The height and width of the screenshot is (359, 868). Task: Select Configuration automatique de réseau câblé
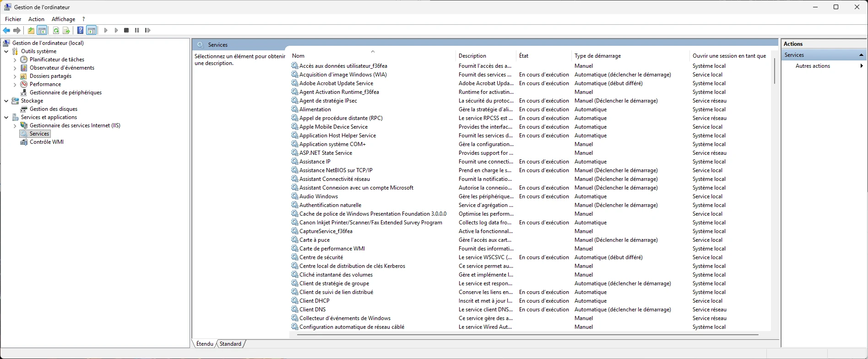[530, 327]
